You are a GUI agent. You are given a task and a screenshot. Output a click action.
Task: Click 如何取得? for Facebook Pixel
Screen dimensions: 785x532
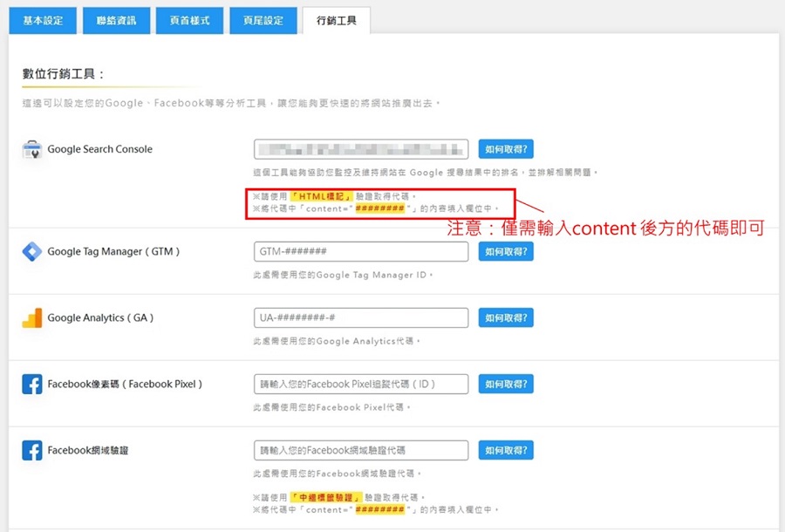506,385
